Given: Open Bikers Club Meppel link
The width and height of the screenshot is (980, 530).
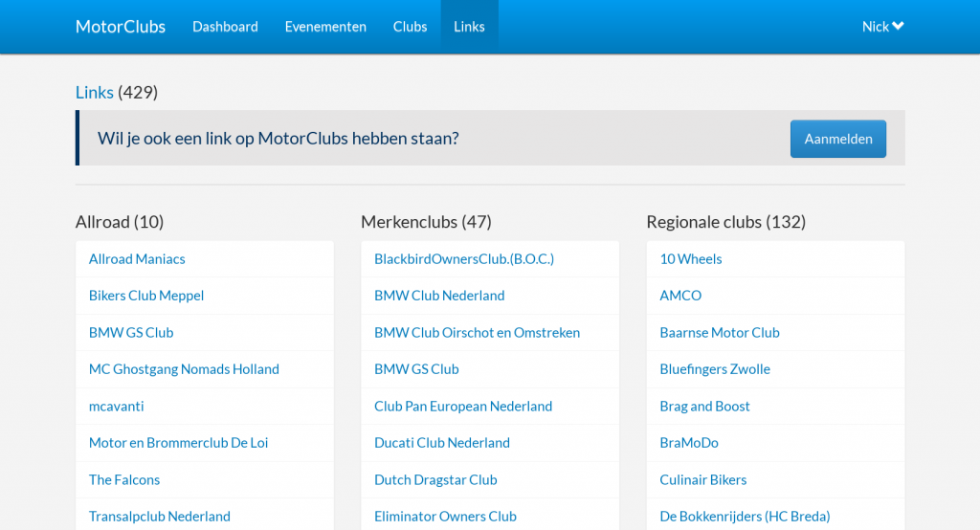Looking at the screenshot, I should coord(146,296).
